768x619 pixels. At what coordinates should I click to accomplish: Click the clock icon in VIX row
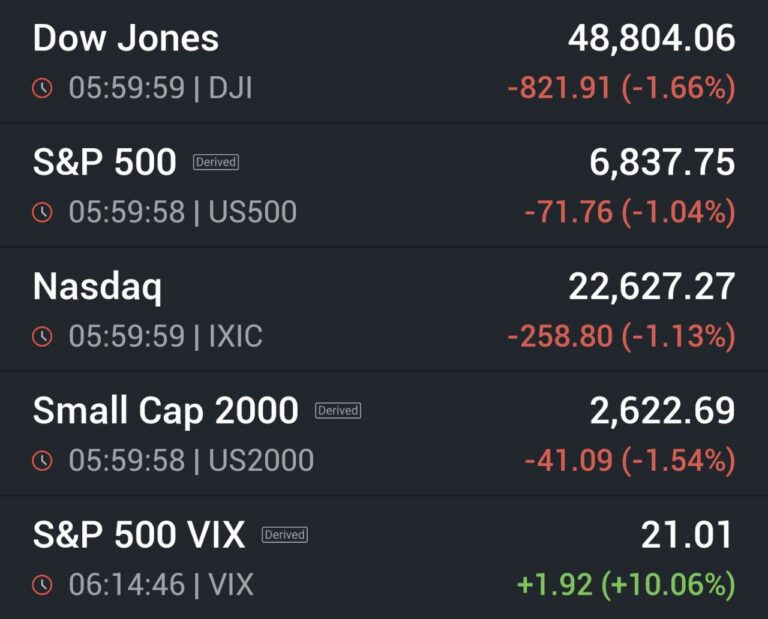click(42, 584)
